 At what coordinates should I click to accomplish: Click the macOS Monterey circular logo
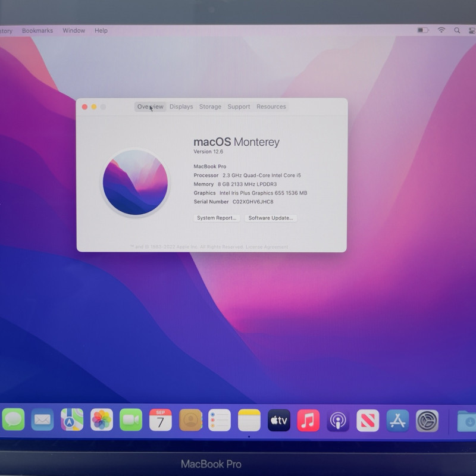(x=135, y=183)
